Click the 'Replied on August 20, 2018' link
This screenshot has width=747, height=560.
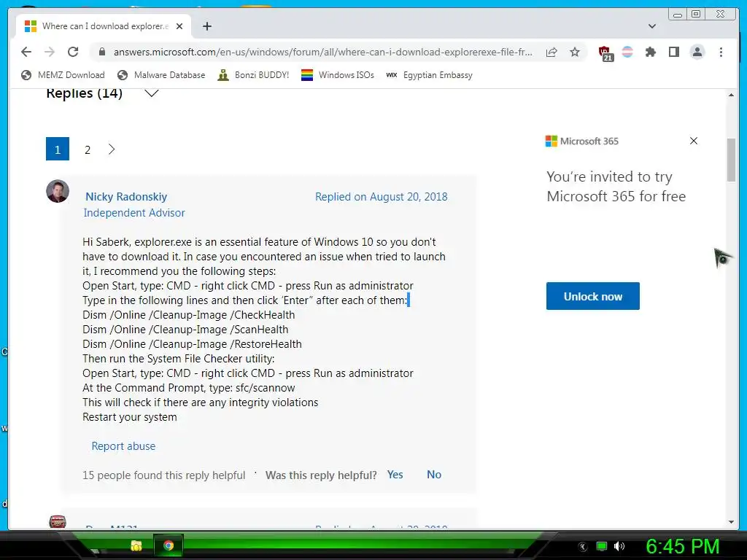coord(381,197)
